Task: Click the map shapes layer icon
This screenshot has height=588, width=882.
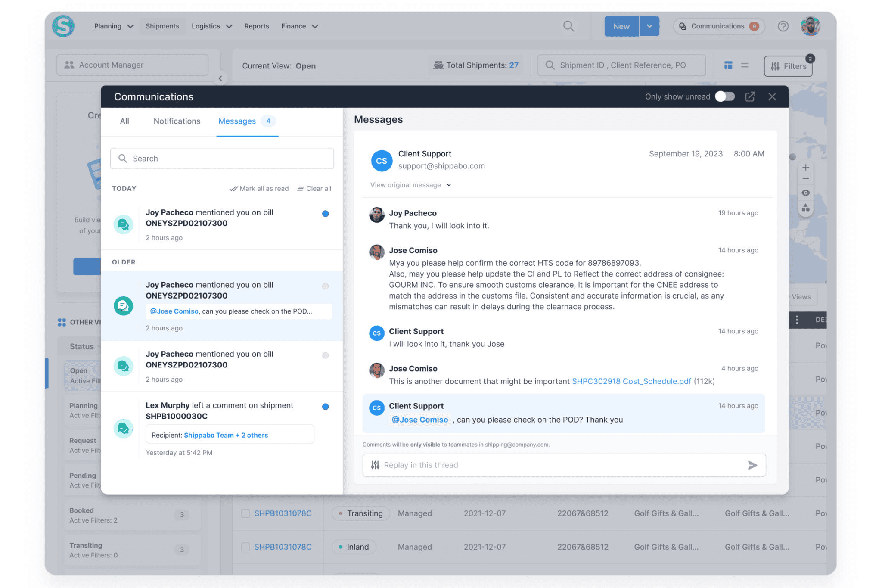Action: point(805,208)
